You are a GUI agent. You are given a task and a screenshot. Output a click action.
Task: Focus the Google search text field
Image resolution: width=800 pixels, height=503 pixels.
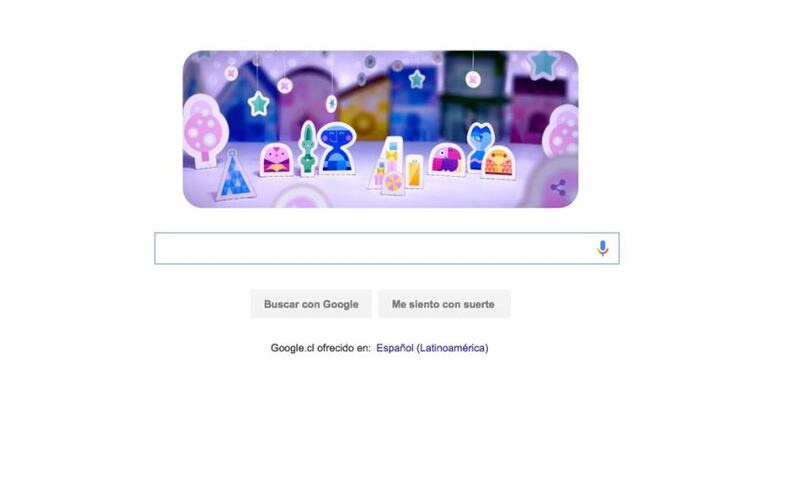pos(387,248)
